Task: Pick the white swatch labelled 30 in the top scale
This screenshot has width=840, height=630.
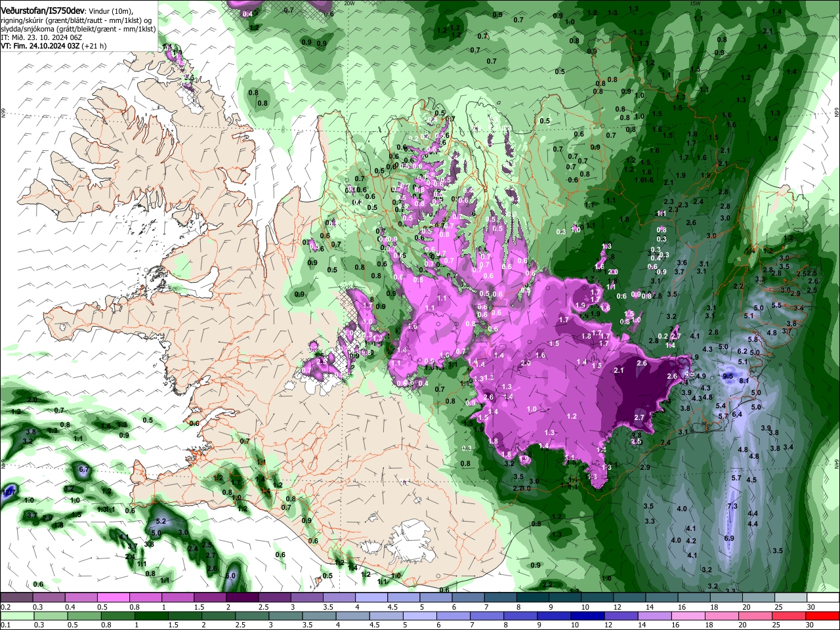Action: tap(822, 597)
